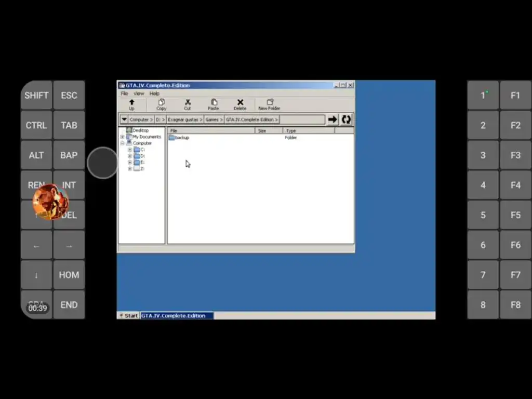
Task: Click GTA.IV.Complete.Edition taskbar button
Action: pyautogui.click(x=177, y=315)
